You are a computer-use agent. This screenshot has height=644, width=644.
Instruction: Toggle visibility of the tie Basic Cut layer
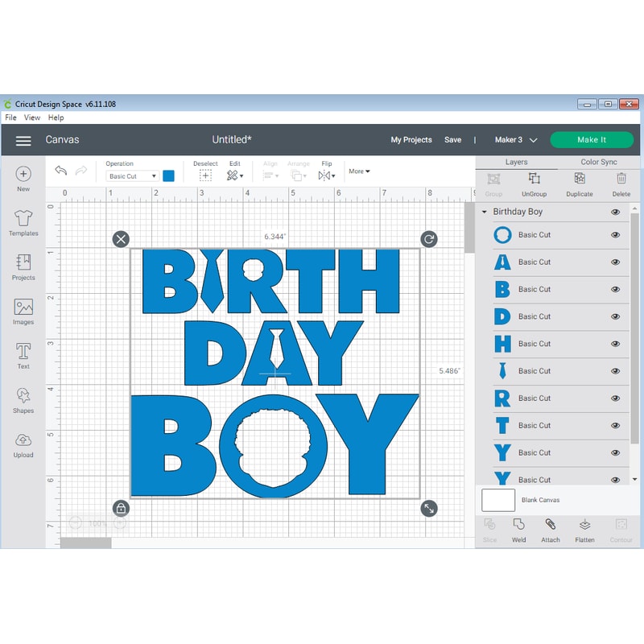(615, 370)
